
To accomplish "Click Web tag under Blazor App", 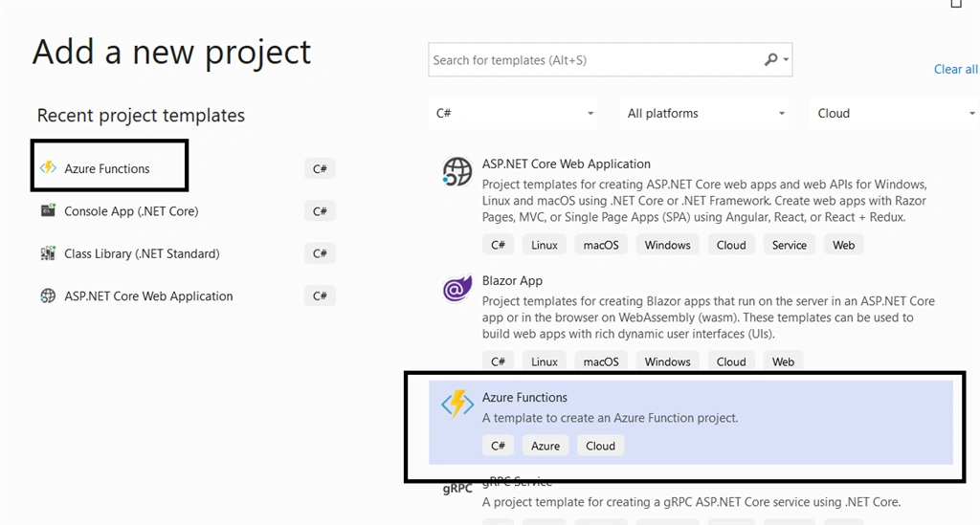I will point(783,361).
